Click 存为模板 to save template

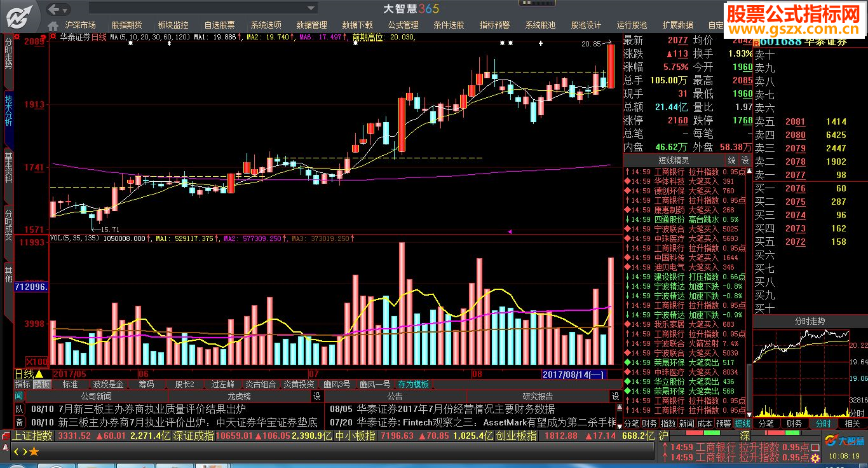(x=413, y=384)
